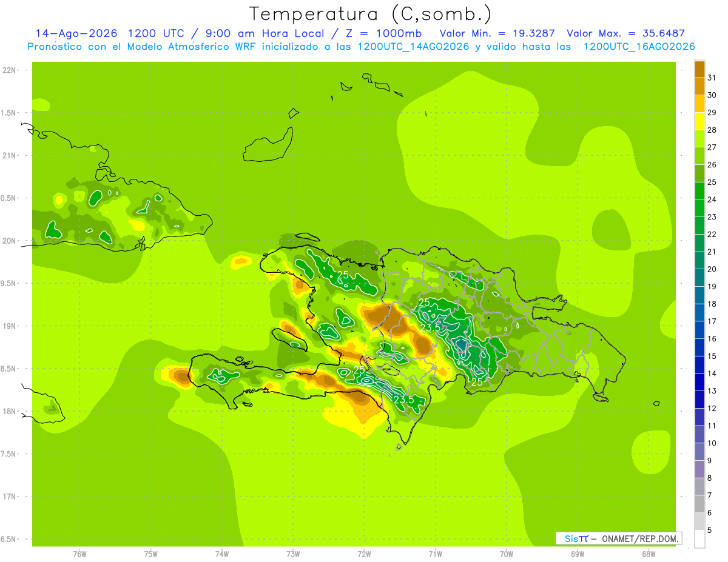Image resolution: width=728 pixels, height=562 pixels.
Task: Click the 74W longitude axis label
Action: tap(221, 554)
